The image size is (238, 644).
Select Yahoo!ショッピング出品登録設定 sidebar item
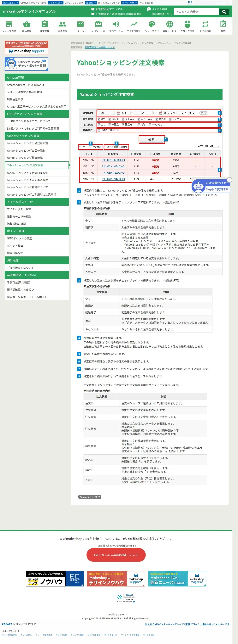tap(37, 143)
